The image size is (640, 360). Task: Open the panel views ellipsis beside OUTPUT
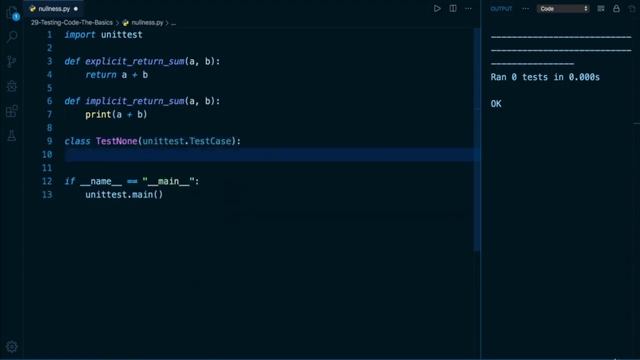(x=525, y=9)
